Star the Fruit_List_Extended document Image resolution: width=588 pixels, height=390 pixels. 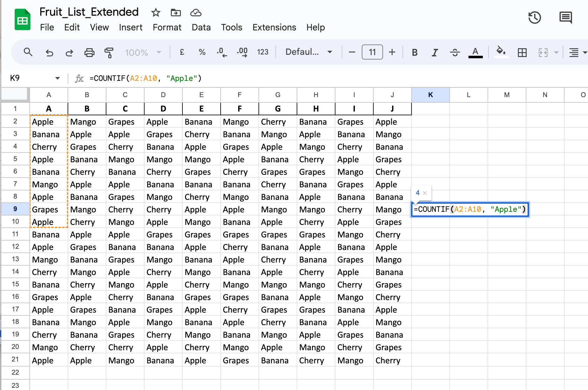pos(156,13)
